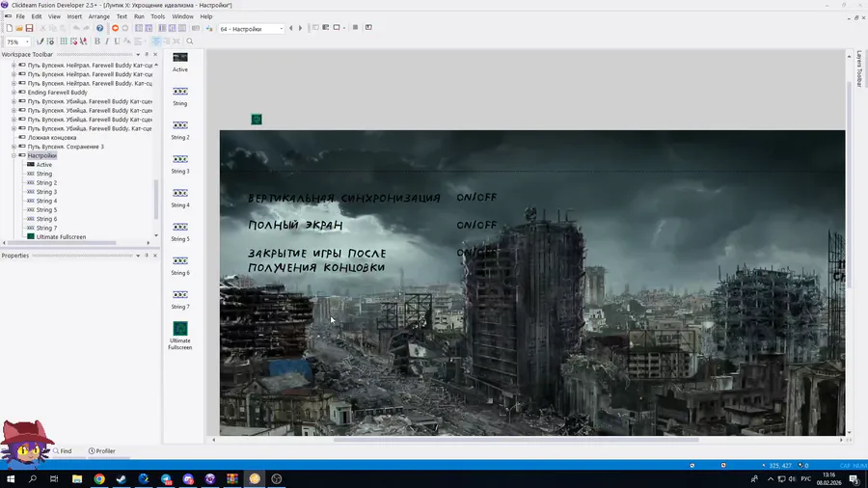This screenshot has height=488, width=868.
Task: Close the Workspace Toolbar panel
Action: point(155,55)
